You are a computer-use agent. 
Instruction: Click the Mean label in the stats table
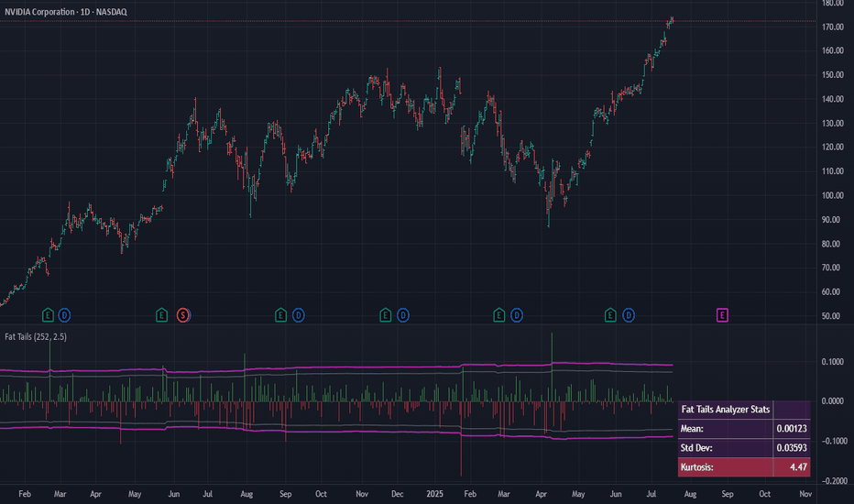(x=692, y=428)
